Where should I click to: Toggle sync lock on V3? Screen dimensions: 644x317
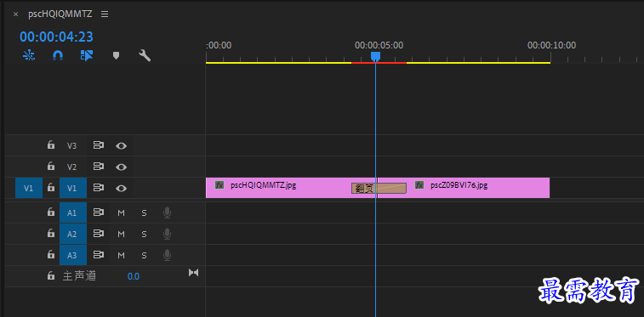tap(98, 145)
